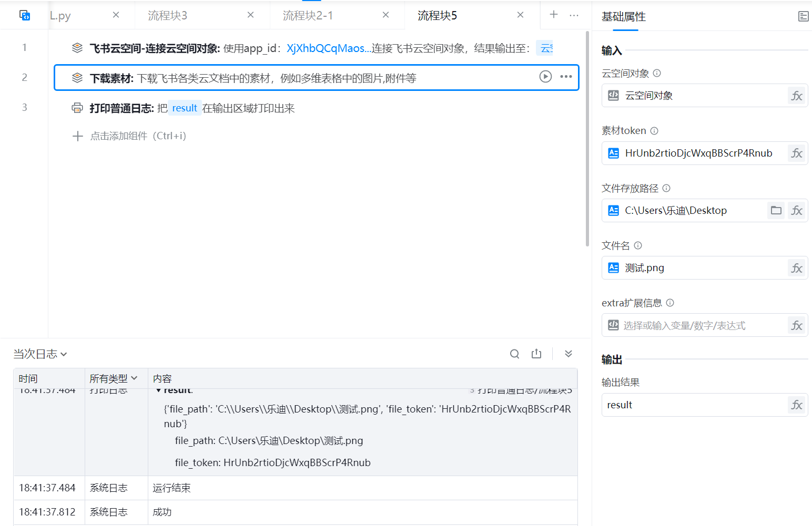Show info tooltip for 云空间对象

[x=657, y=74]
